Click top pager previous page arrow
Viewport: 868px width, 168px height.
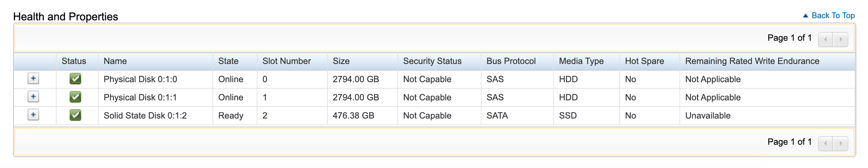point(826,39)
